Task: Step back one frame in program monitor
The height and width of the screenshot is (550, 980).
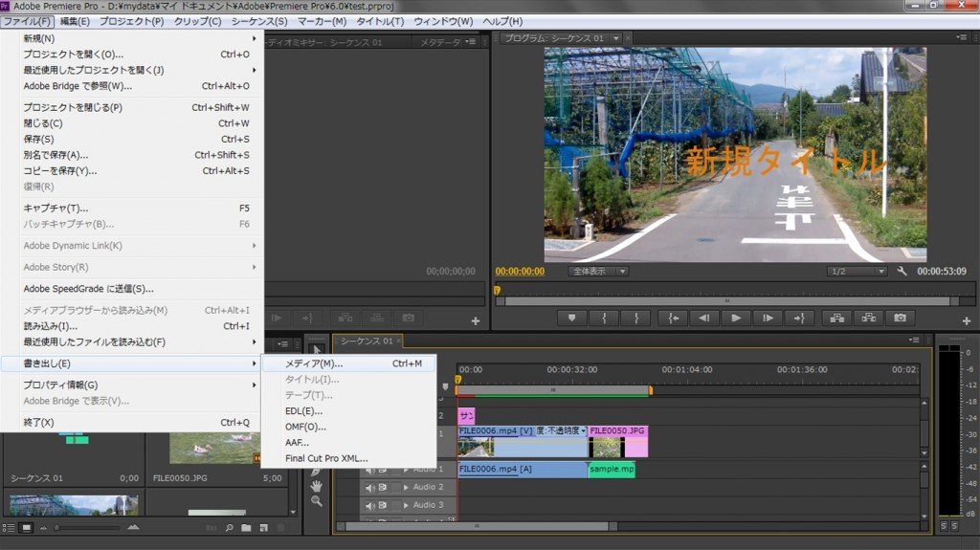Action: tap(704, 319)
